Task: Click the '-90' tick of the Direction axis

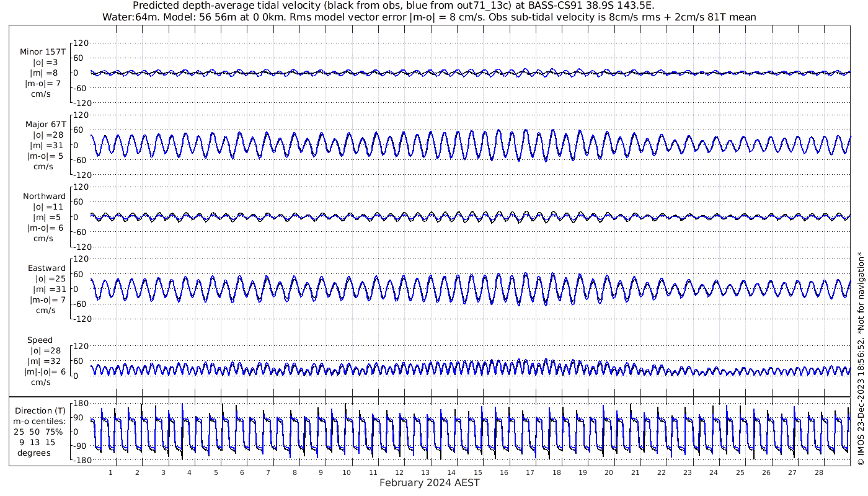Action: click(80, 446)
